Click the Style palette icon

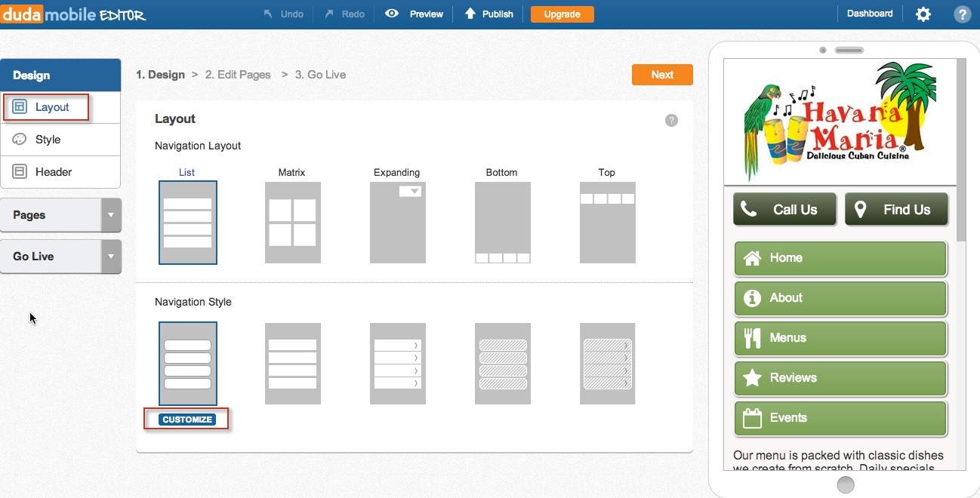pos(20,140)
